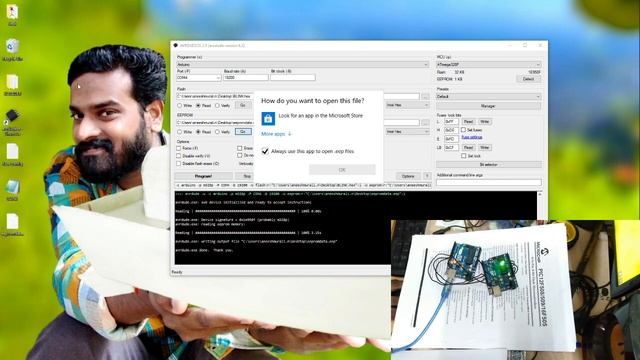Image resolution: width=640 pixels, height=360 pixels.
Task: Click Write button beside the L fuse
Action: (484, 122)
